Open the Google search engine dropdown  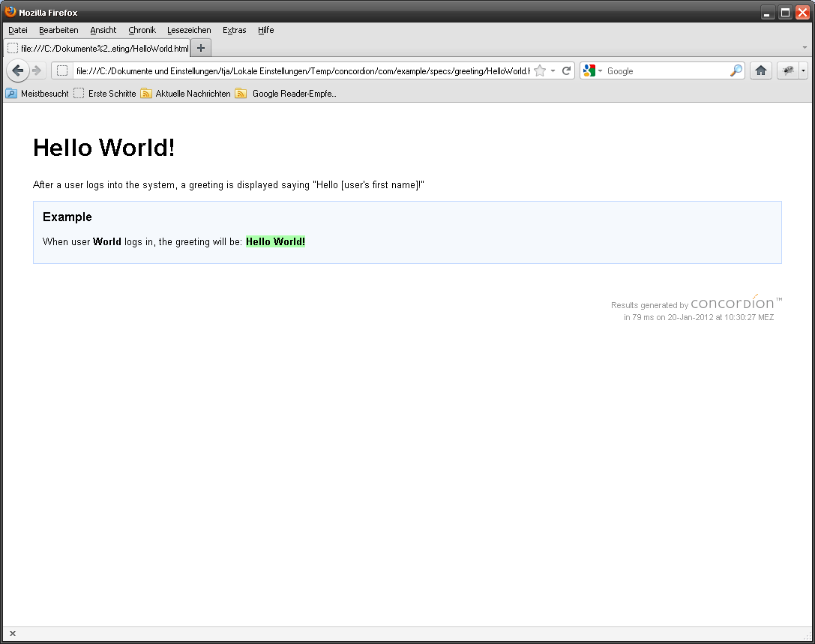pyautogui.click(x=592, y=70)
